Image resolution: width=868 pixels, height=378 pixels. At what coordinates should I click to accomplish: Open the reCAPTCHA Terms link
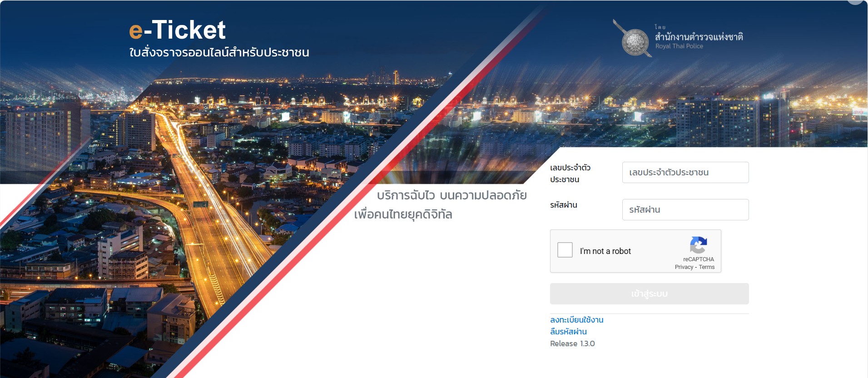[706, 267]
